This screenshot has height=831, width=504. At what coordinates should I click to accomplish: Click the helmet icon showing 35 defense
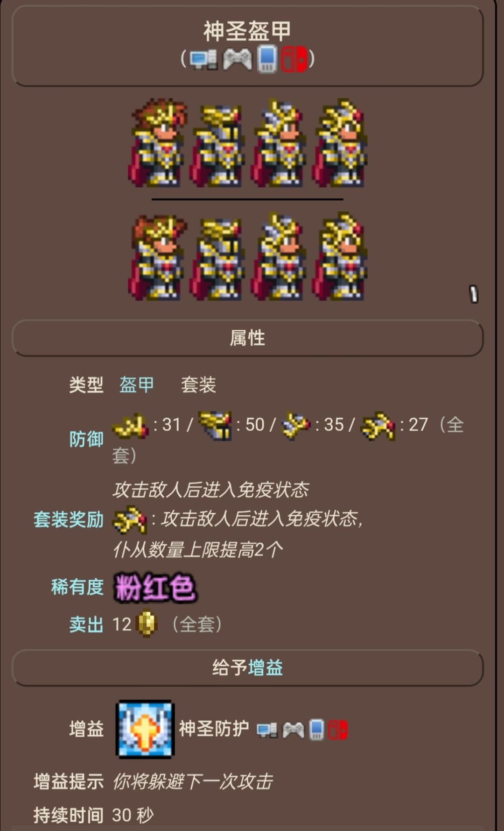[x=296, y=426]
